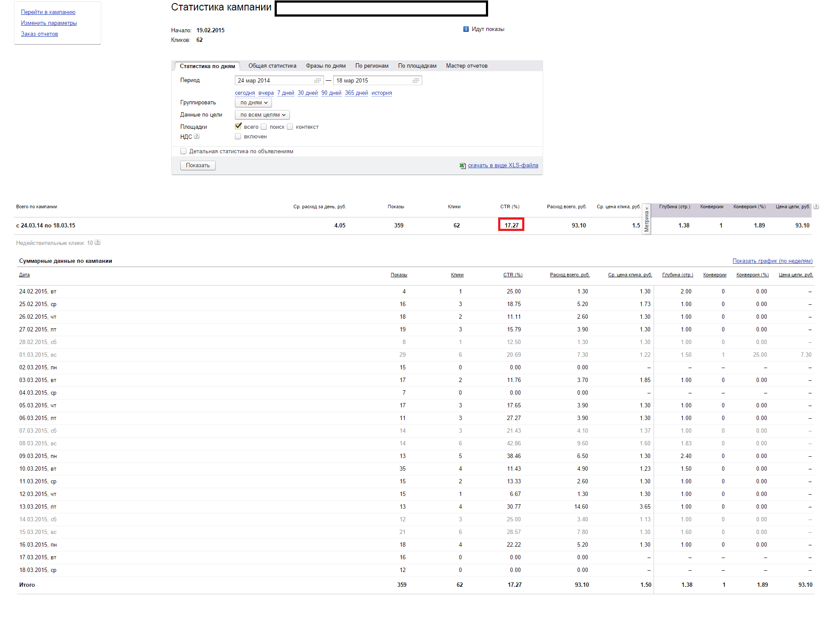Click НДС help question mark icon

click(x=197, y=137)
